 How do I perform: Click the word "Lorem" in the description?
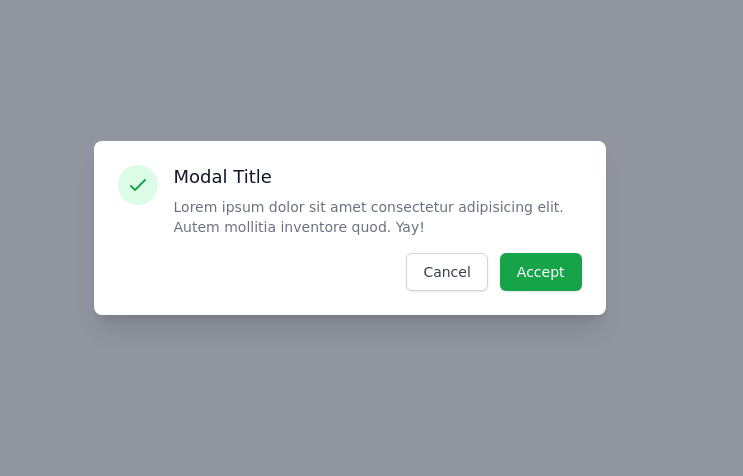pos(195,207)
